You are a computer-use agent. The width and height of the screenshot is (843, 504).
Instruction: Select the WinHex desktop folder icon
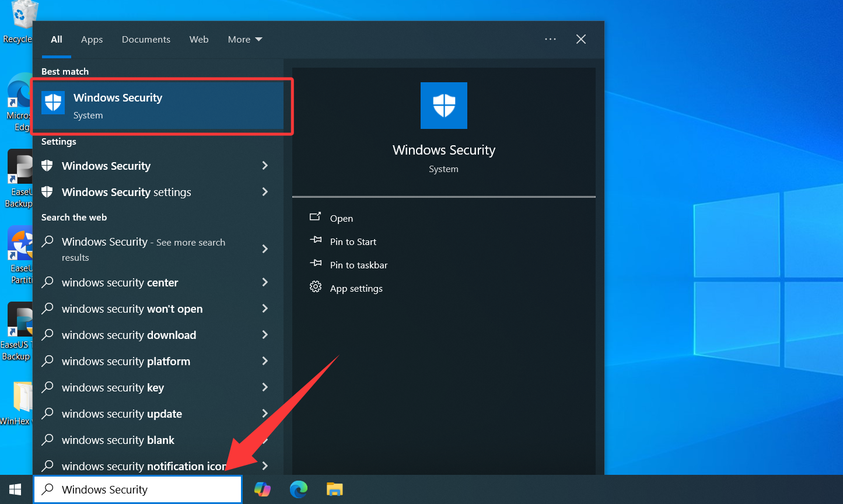pos(16,402)
